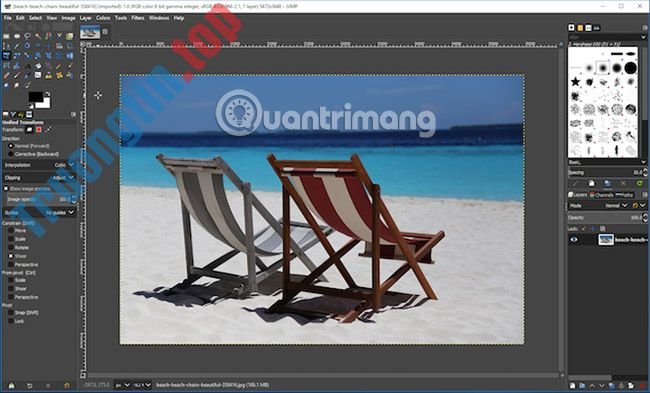This screenshot has height=393, width=650.
Task: Select the Pencil tool
Action: [x=59, y=66]
